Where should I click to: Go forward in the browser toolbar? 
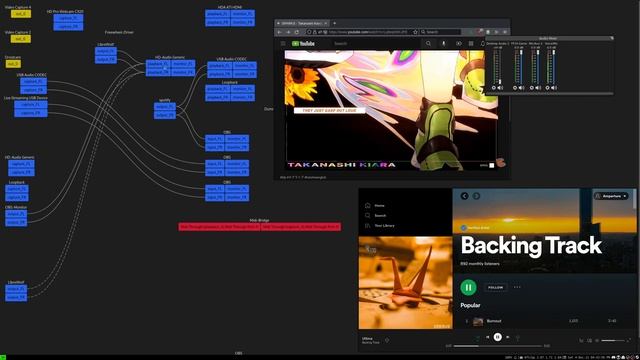pos(288,32)
